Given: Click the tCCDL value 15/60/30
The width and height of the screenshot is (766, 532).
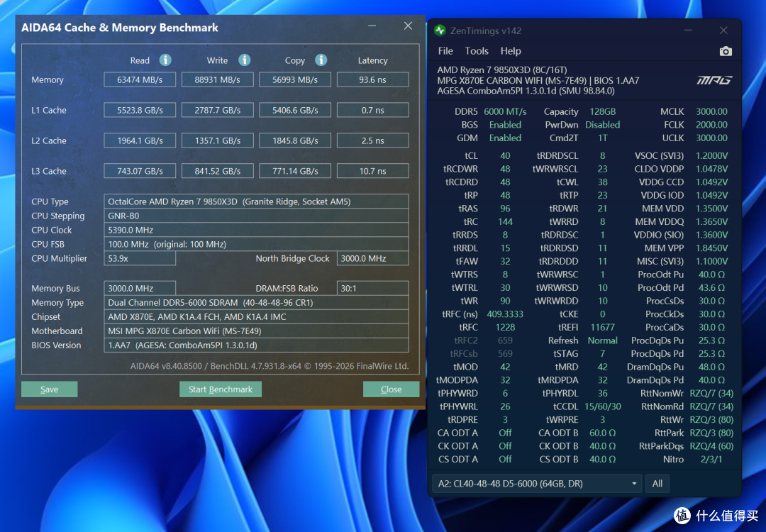Looking at the screenshot, I should 602,406.
